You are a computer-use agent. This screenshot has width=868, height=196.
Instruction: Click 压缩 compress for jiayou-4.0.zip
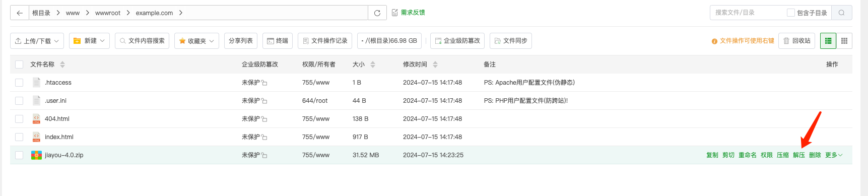(x=783, y=155)
